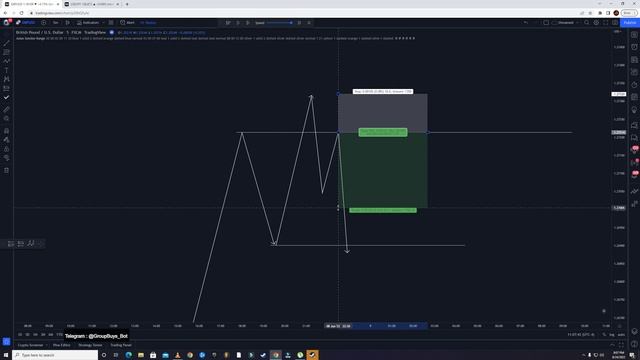Screen dimensions: 640x360
Task: Toggle magnet mode icon
Action: tap(7, 131)
